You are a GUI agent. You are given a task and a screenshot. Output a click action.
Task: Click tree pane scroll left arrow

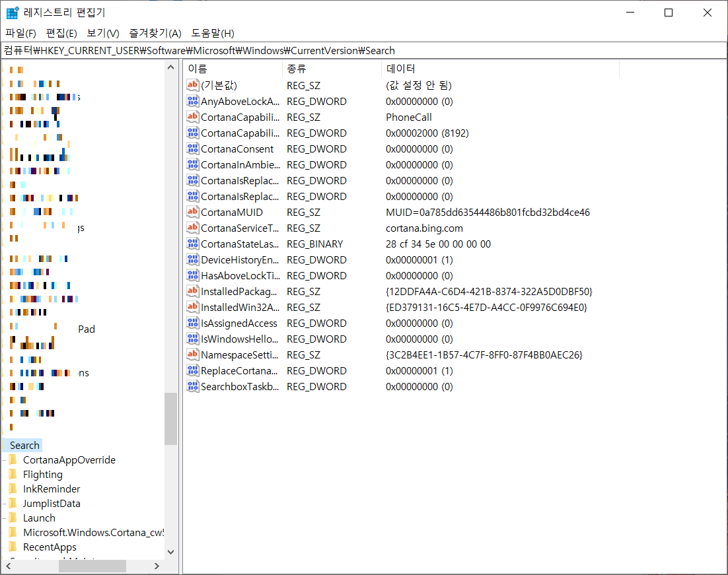click(9, 566)
